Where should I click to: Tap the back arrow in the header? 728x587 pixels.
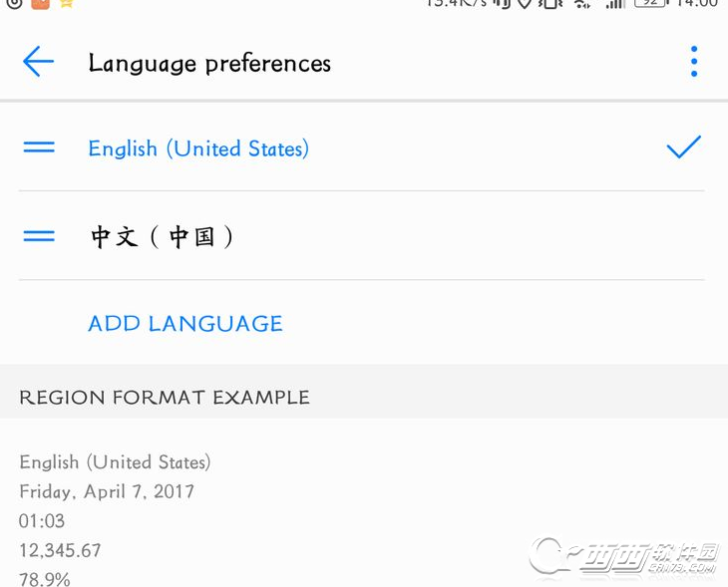(x=38, y=62)
